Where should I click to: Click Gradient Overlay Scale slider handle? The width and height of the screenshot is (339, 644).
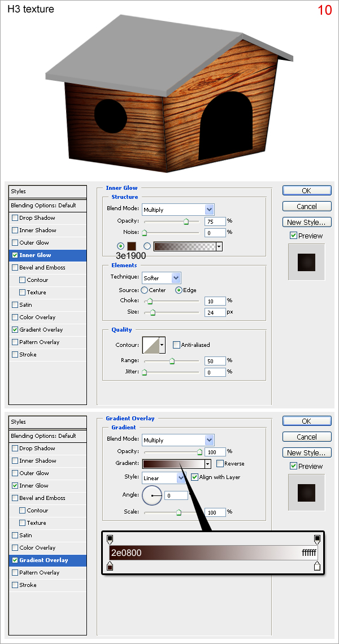(x=179, y=512)
